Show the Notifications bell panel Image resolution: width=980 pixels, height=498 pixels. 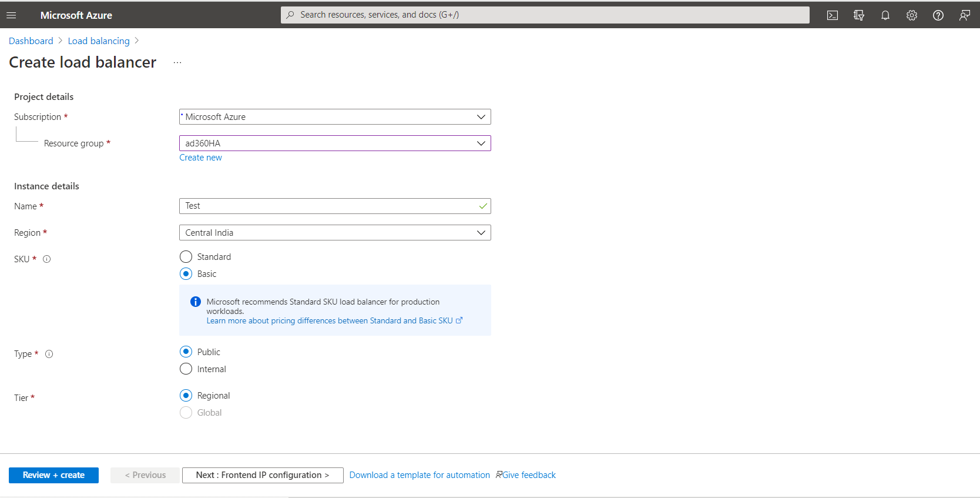(885, 15)
